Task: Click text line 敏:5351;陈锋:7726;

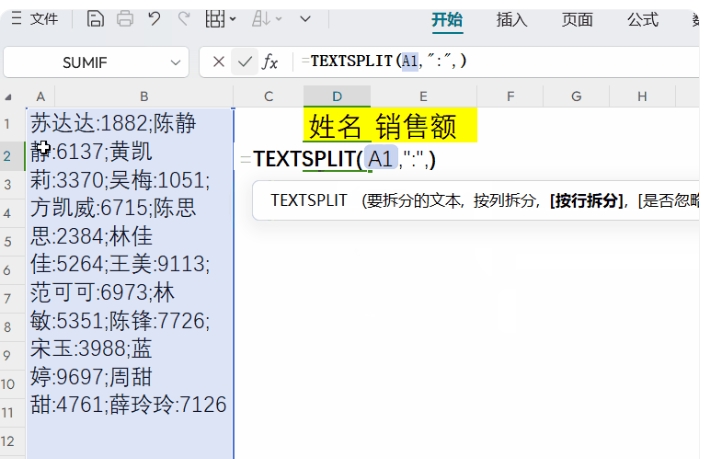Action: (120, 321)
